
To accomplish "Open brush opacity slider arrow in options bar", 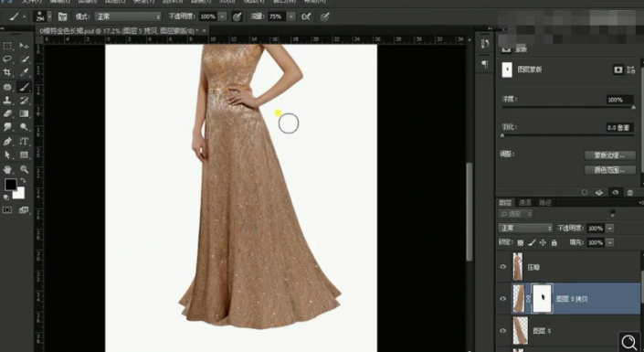I will click(222, 16).
